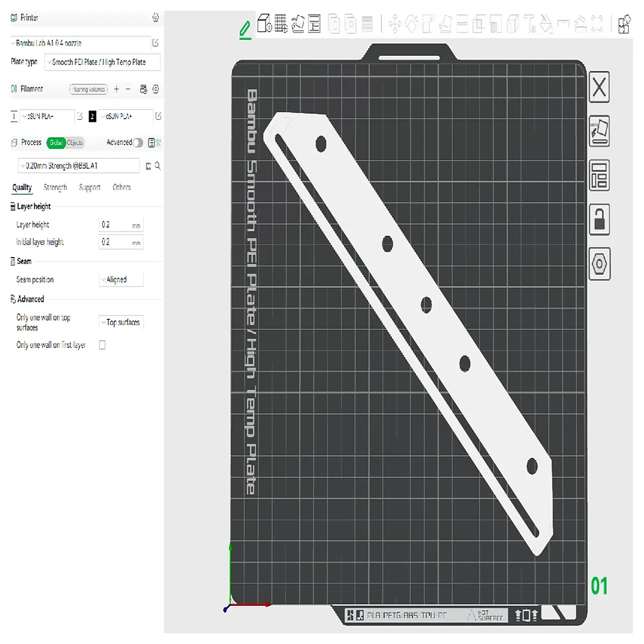Screen dimensions: 644x644
Task: Remove plate with the X icon
Action: 599,87
